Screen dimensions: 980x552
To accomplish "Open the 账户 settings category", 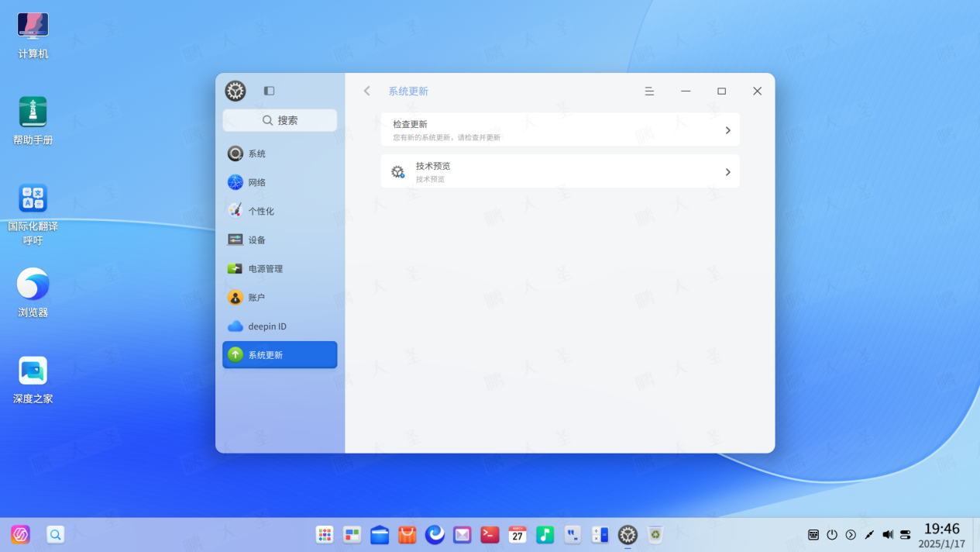I will coord(280,297).
